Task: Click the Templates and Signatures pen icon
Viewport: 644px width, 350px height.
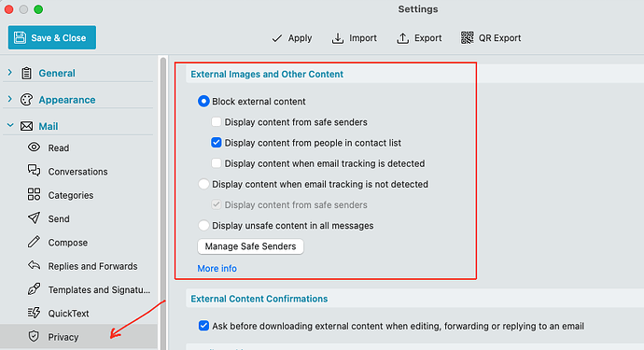Action: point(35,288)
